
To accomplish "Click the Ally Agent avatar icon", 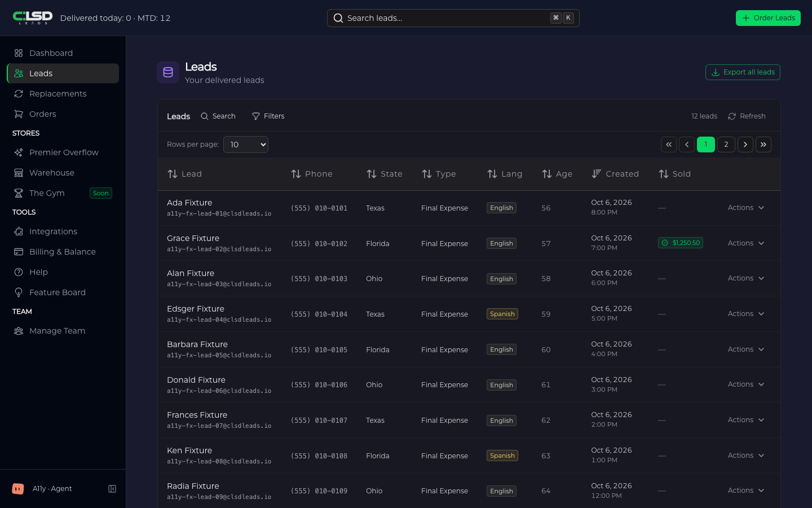I will click(18, 489).
